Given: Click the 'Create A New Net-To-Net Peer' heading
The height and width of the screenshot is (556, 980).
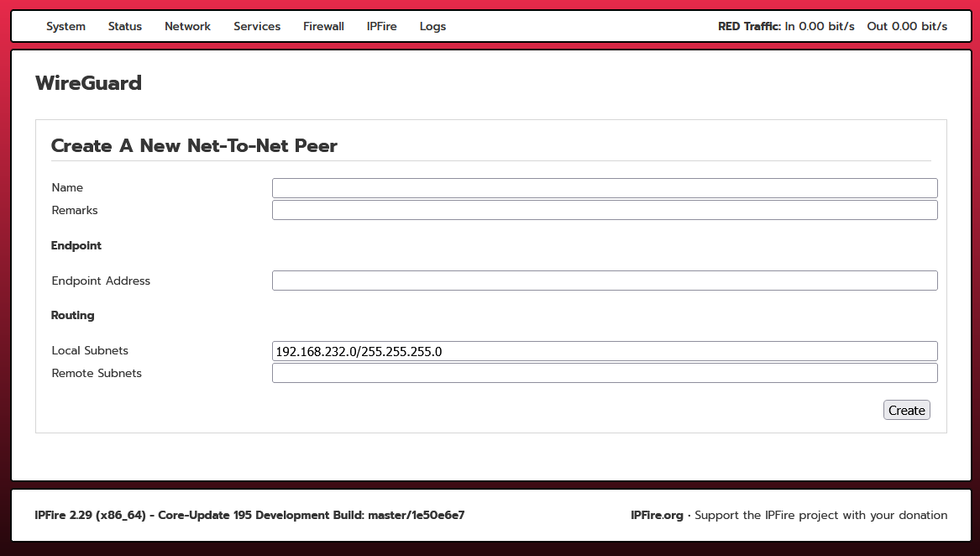Looking at the screenshot, I should 194,146.
